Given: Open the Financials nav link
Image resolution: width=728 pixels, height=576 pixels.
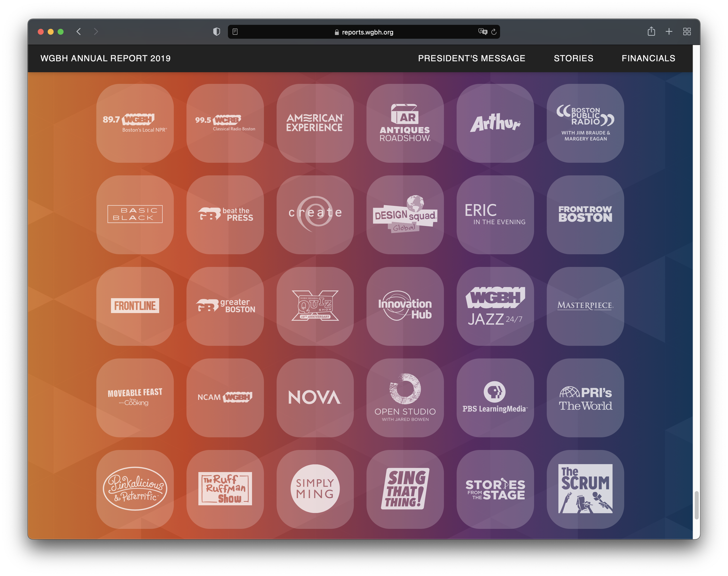Looking at the screenshot, I should click(648, 58).
